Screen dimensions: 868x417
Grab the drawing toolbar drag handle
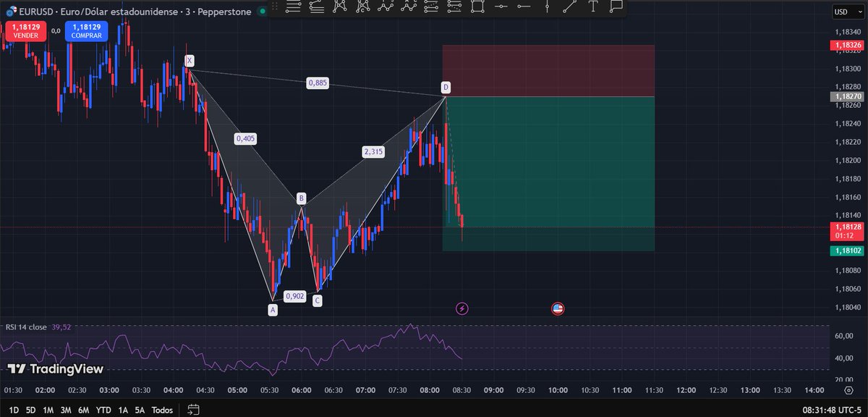274,6
